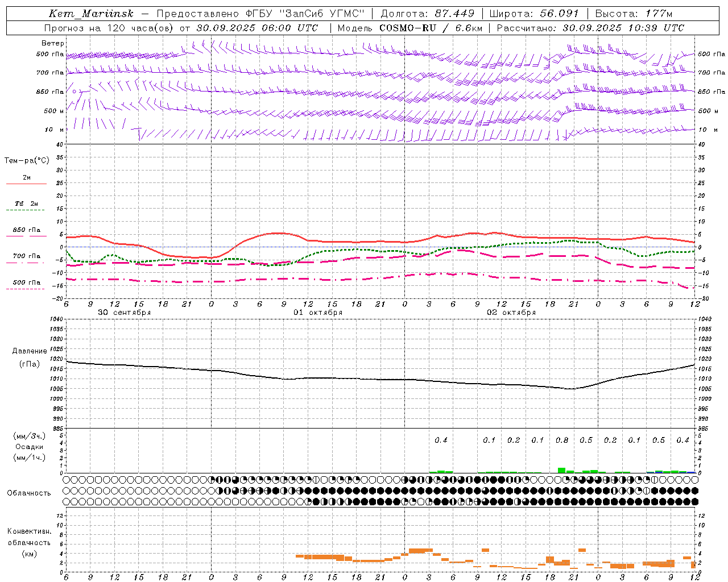Click the 02 октября date label
This screenshot has width=728, height=582.
[x=511, y=313]
